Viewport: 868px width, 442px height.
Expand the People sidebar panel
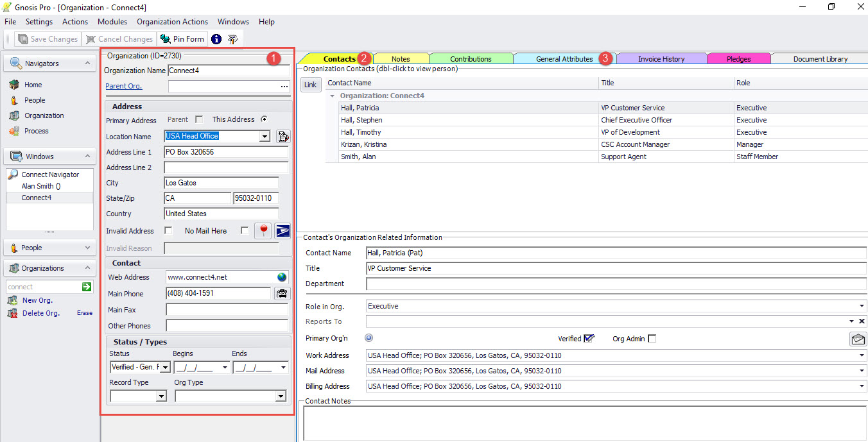[88, 248]
